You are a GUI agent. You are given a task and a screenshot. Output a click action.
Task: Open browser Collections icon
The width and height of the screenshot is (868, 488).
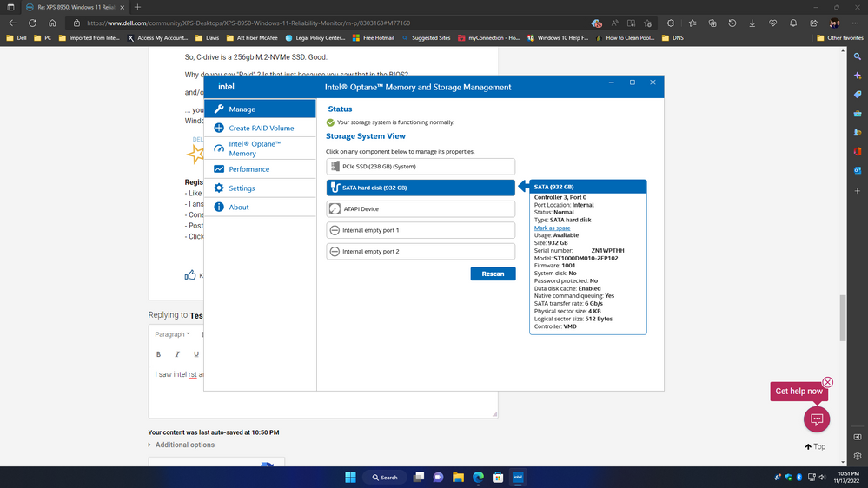point(712,23)
